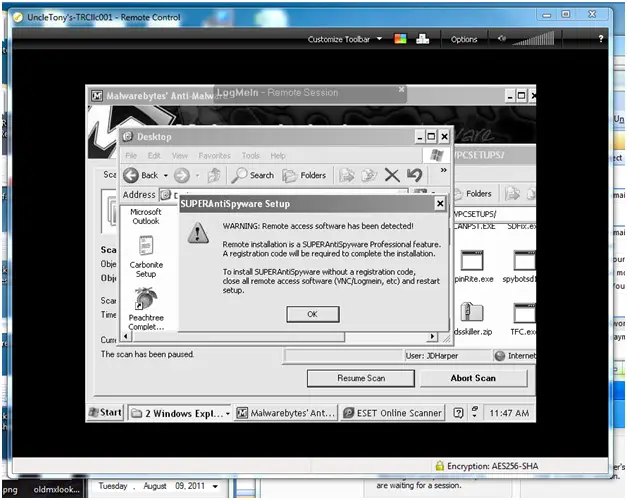Open the Customize Toolbar dropdown
Screen dimensions: 627x500
coord(345,39)
